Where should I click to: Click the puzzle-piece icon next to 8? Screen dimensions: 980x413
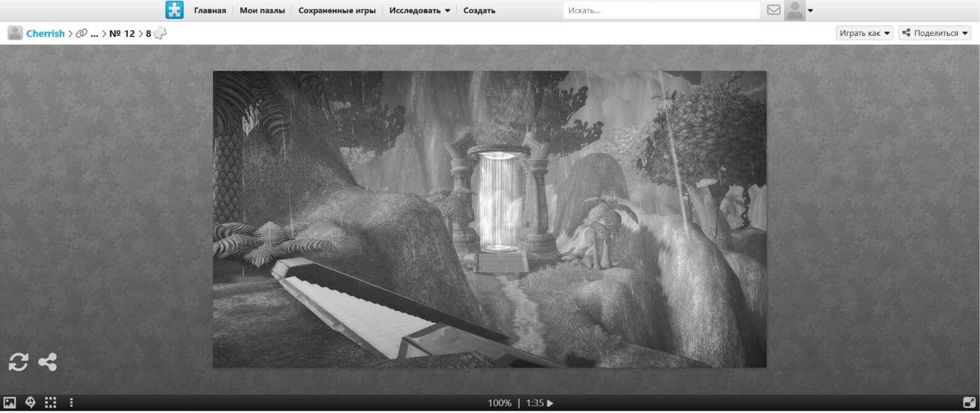[160, 33]
